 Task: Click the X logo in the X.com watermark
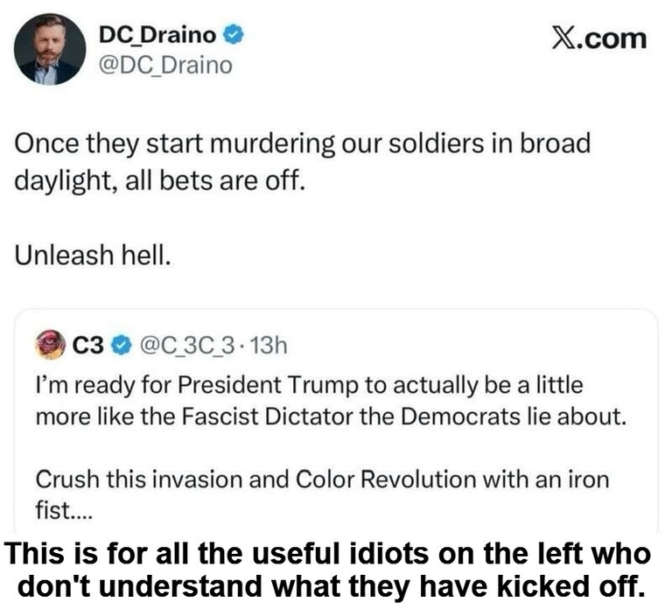tap(569, 38)
